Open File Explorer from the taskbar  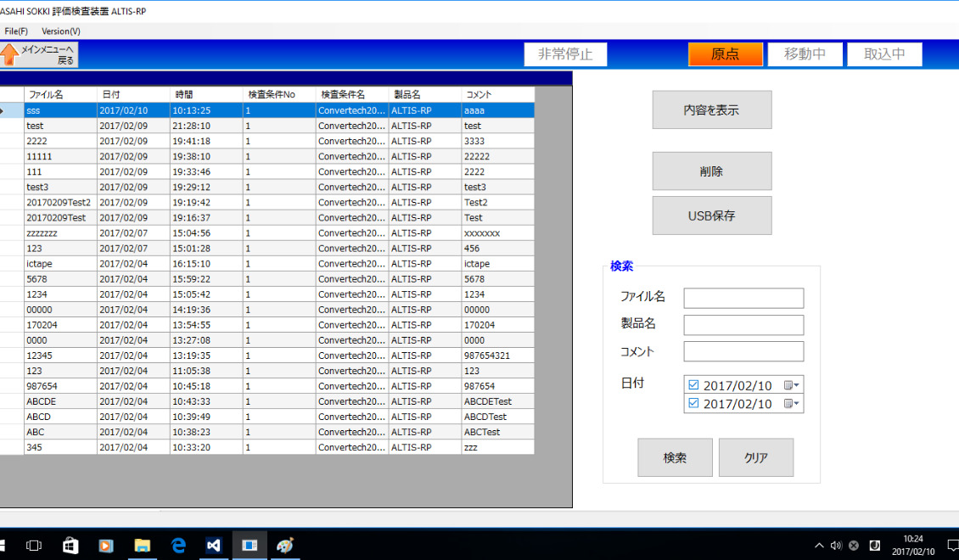(142, 546)
